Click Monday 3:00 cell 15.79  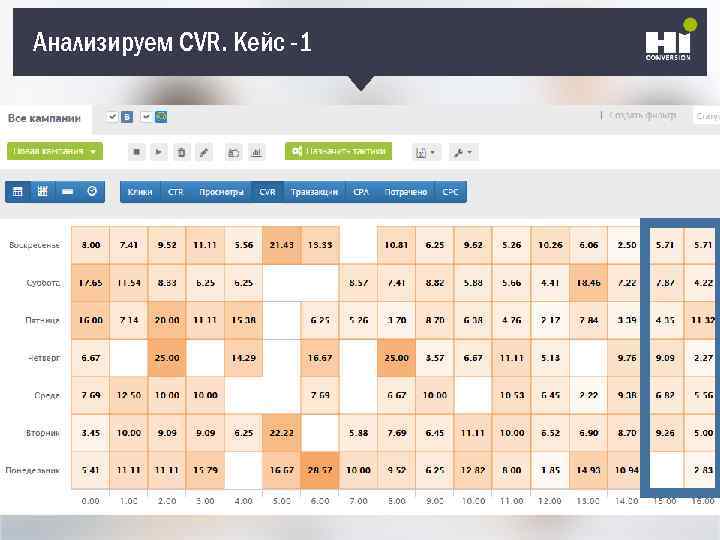pos(205,470)
